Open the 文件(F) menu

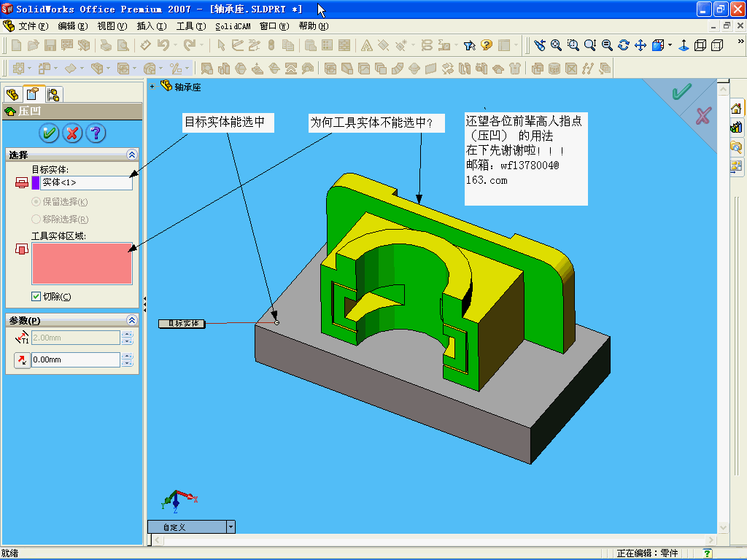pos(34,26)
